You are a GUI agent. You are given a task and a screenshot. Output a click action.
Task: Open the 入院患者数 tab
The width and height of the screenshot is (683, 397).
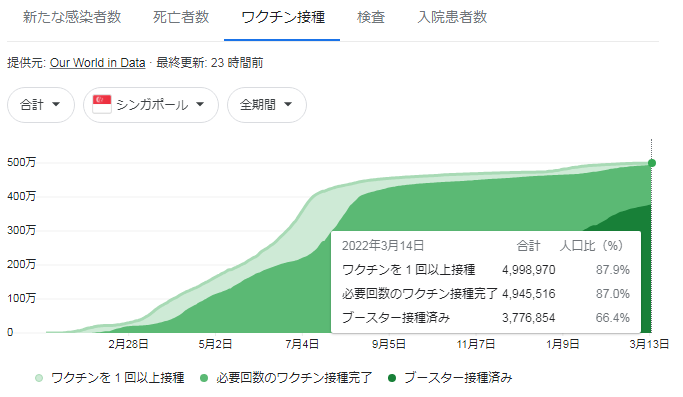click(x=452, y=17)
